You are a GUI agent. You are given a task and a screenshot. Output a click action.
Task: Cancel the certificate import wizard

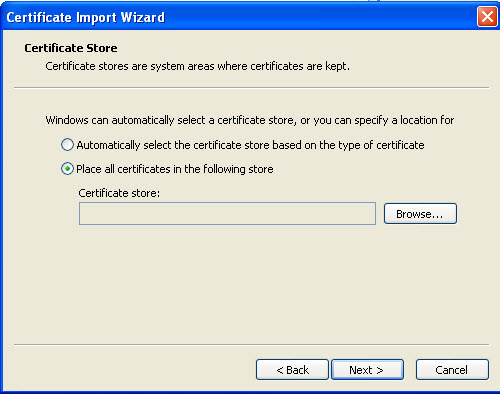point(452,370)
